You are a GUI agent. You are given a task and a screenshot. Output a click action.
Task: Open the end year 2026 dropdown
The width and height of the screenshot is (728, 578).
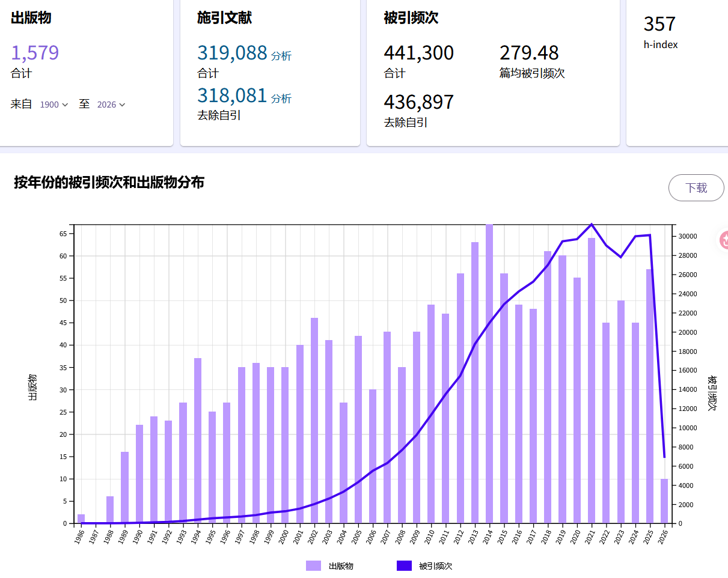click(x=111, y=105)
